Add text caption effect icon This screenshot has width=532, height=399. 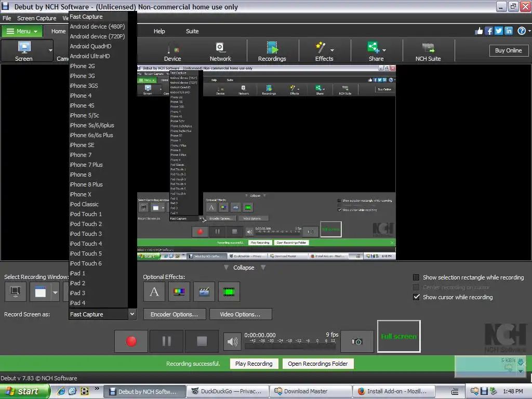[154, 292]
